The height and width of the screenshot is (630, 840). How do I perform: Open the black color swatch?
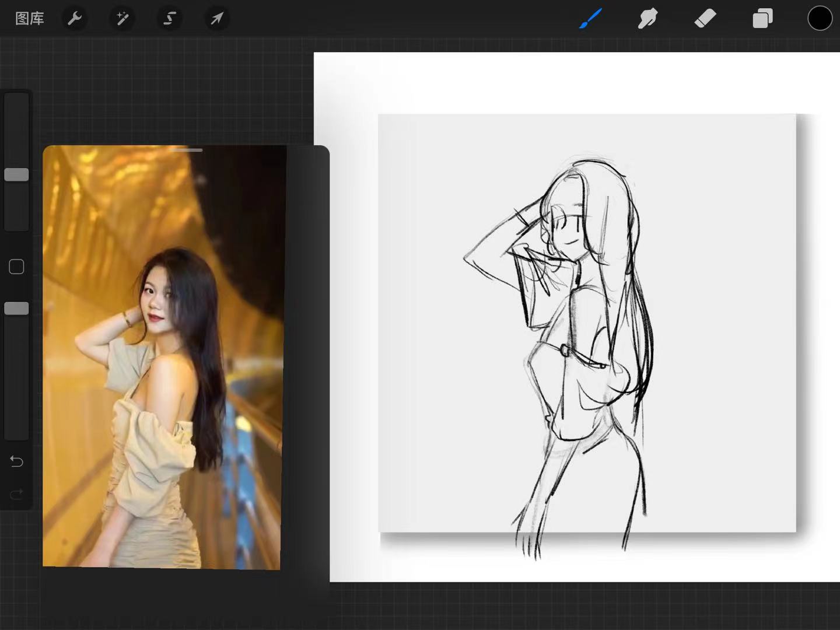pos(820,19)
